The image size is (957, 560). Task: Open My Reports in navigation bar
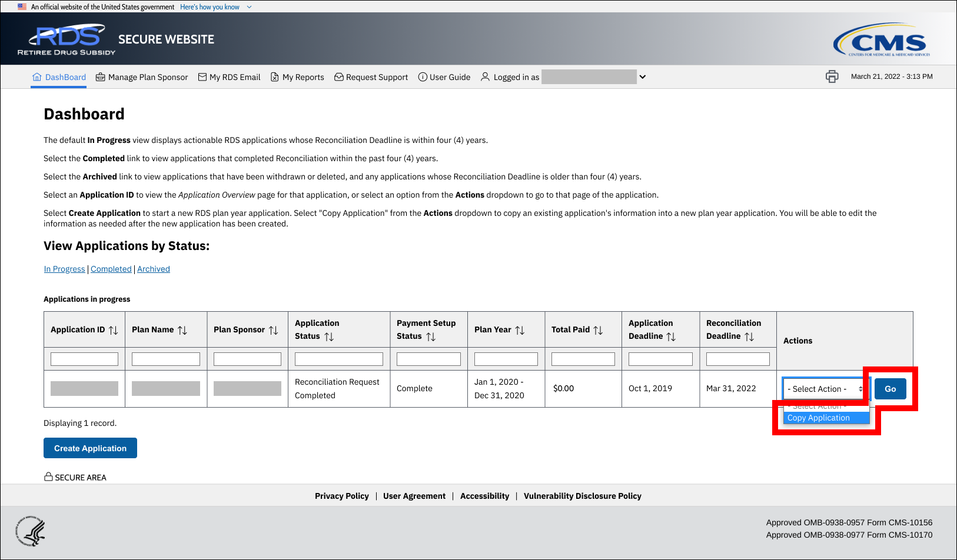[x=297, y=77]
